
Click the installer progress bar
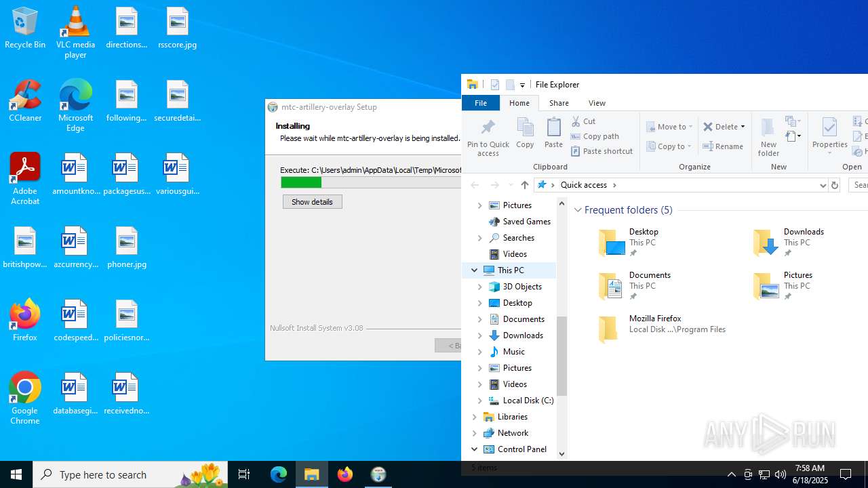click(x=371, y=182)
